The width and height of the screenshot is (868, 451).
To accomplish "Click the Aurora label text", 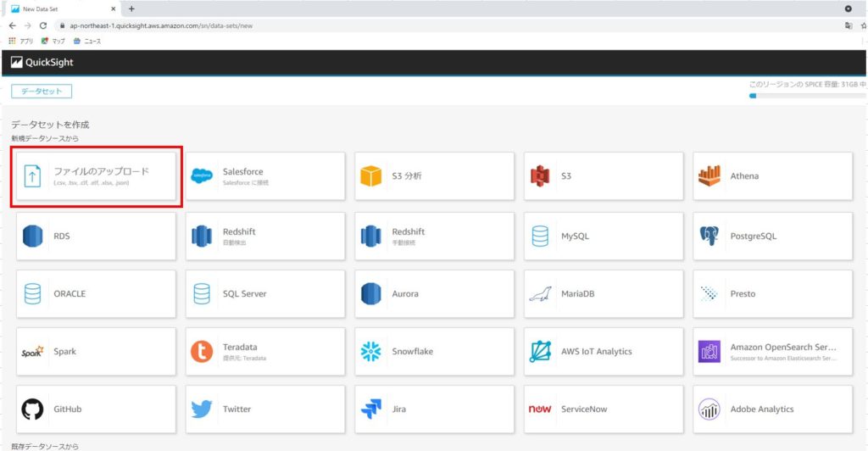I will (x=405, y=294).
